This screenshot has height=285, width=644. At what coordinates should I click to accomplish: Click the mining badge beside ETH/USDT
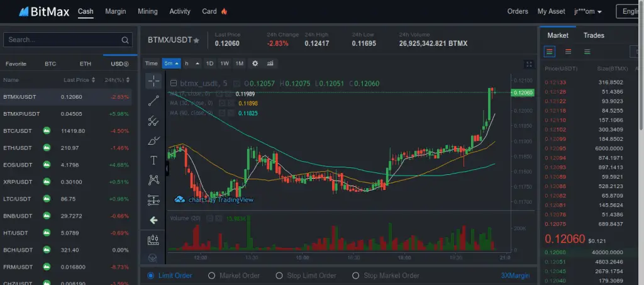pos(47,148)
